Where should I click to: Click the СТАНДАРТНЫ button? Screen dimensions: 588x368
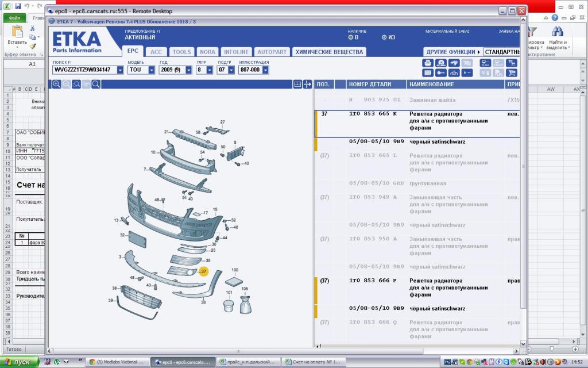tap(502, 52)
